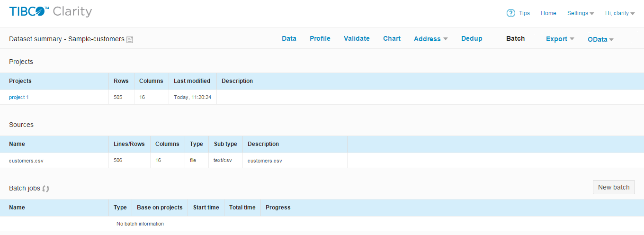Click the customers.csv source name
This screenshot has width=644, height=235.
point(26,161)
